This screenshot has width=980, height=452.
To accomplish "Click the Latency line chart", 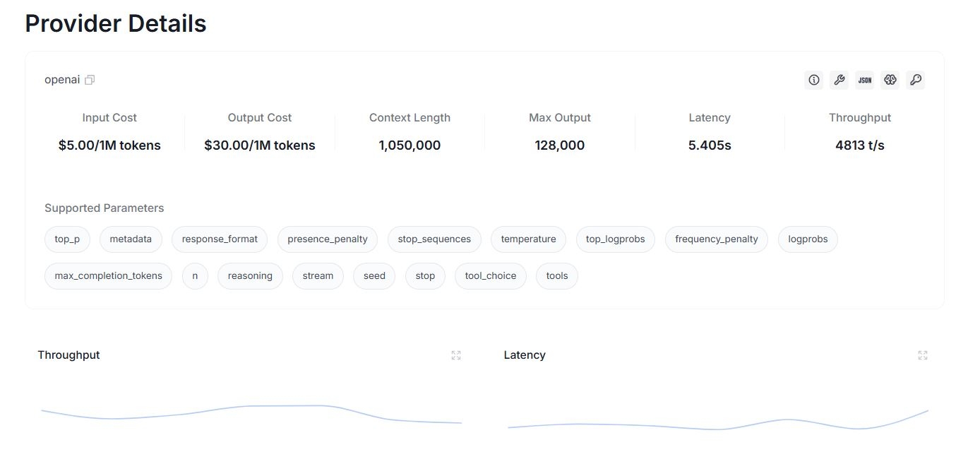I will (718, 420).
